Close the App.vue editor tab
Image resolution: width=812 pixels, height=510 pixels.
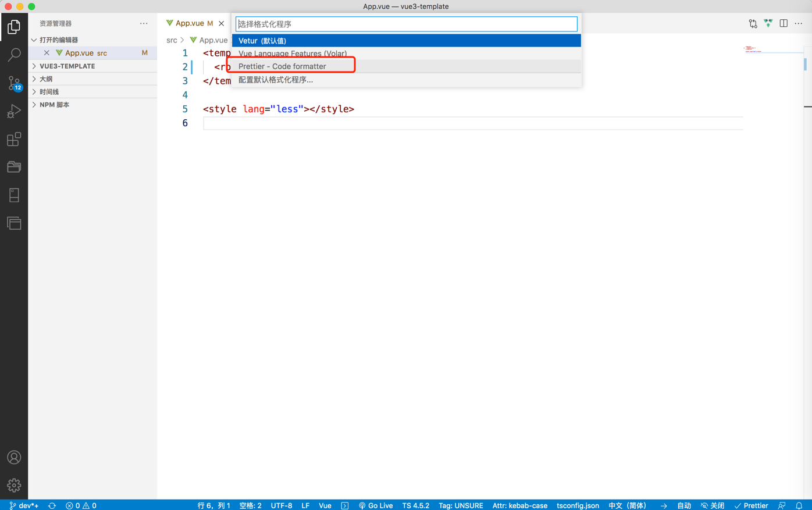(222, 24)
